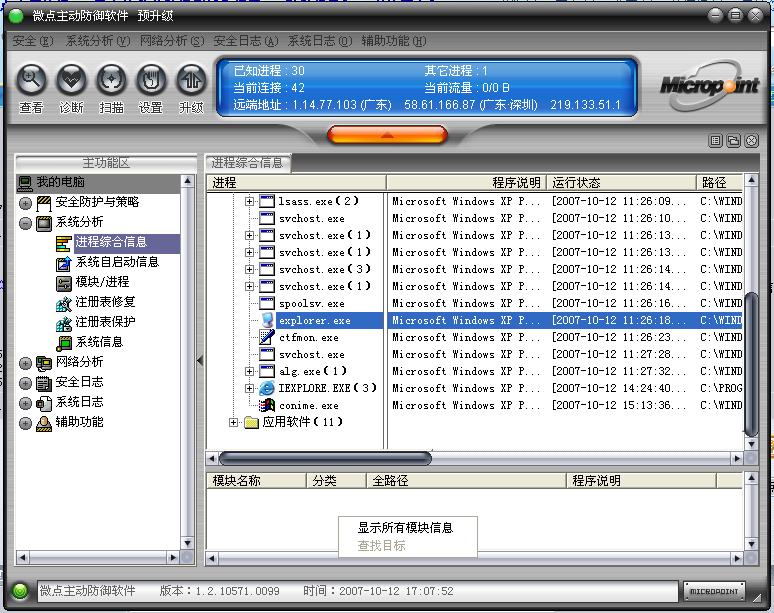Open the 系统日志(O) menu
The image size is (774, 613).
pos(320,41)
